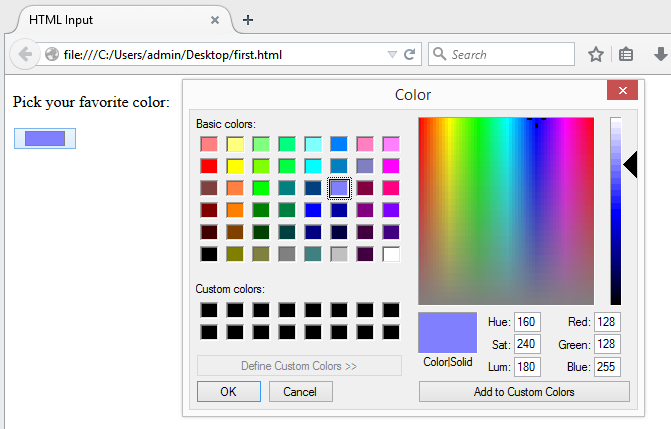Click the Blue value field

coord(607,366)
